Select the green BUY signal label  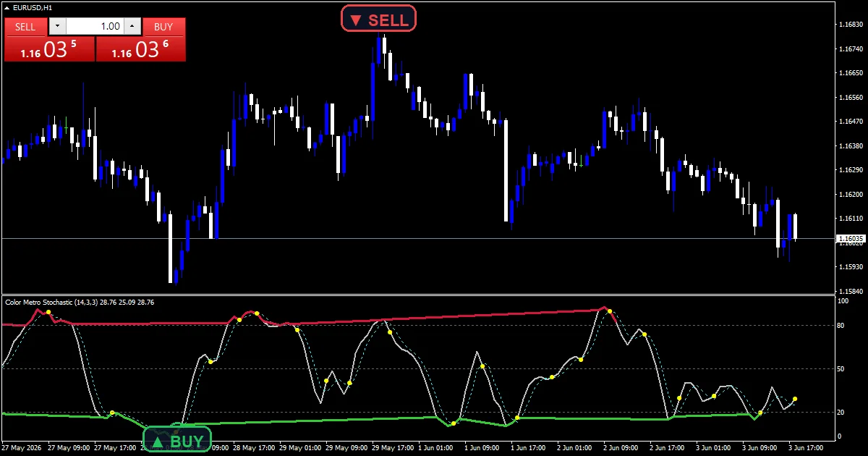(177, 440)
